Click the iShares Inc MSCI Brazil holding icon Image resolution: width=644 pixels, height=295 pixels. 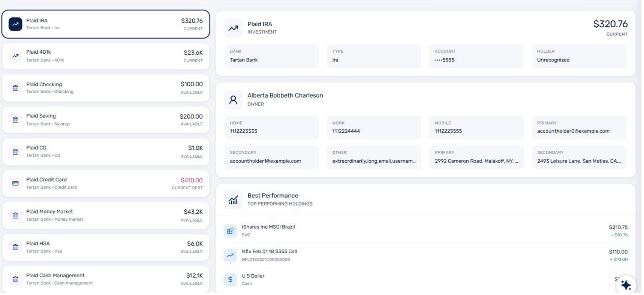pyautogui.click(x=230, y=231)
